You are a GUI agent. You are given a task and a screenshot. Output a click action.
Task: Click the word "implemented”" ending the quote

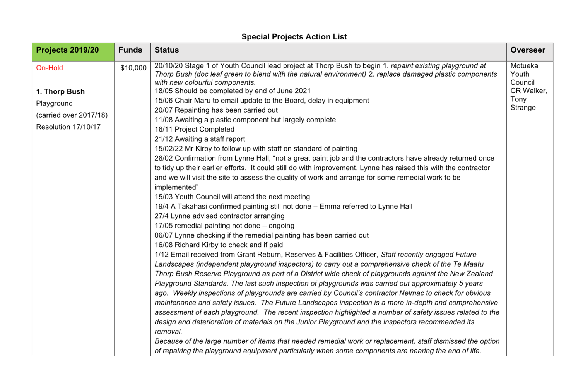click(176, 187)
